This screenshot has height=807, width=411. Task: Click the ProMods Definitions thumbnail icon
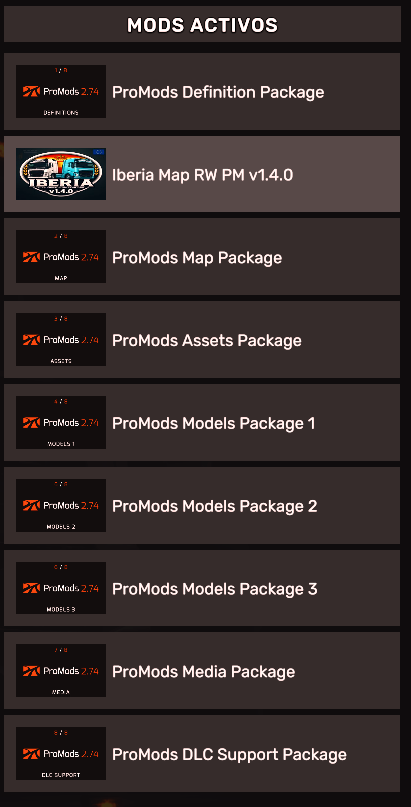[x=61, y=91]
